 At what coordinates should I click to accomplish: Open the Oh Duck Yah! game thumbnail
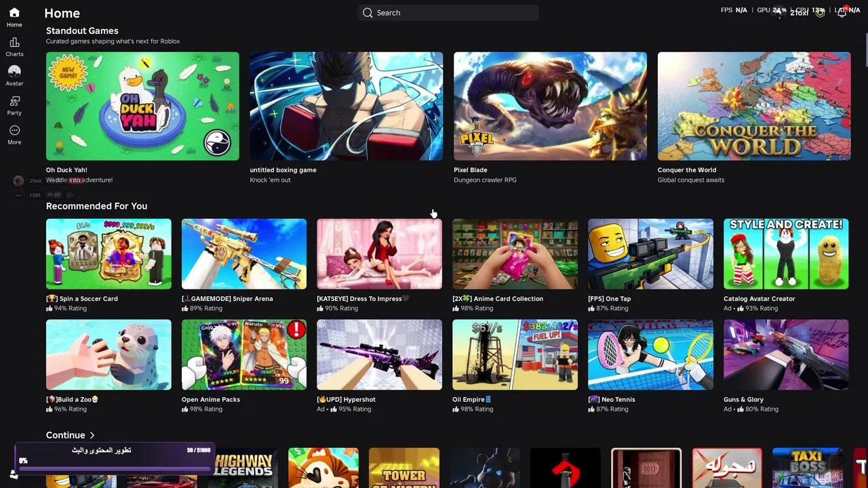142,106
